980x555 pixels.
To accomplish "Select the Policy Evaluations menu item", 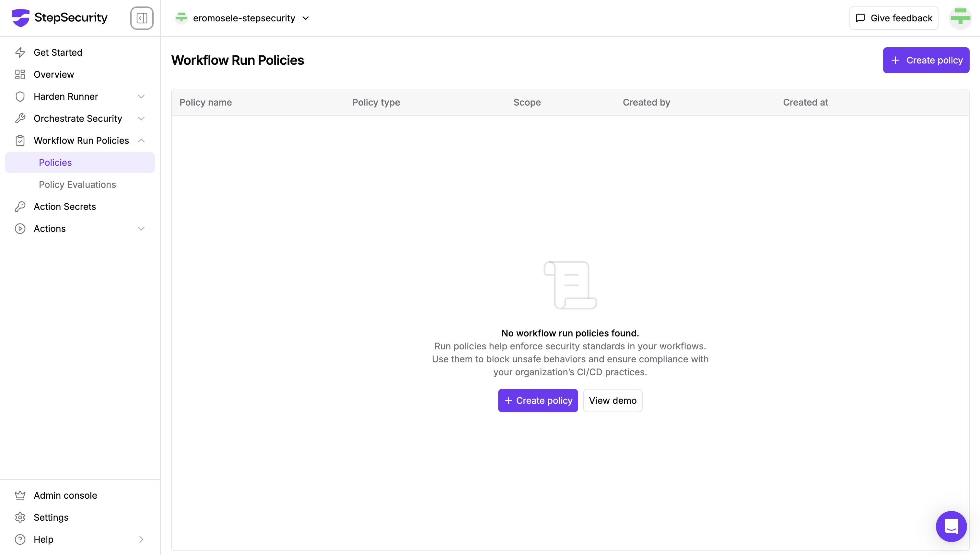I will [x=77, y=185].
